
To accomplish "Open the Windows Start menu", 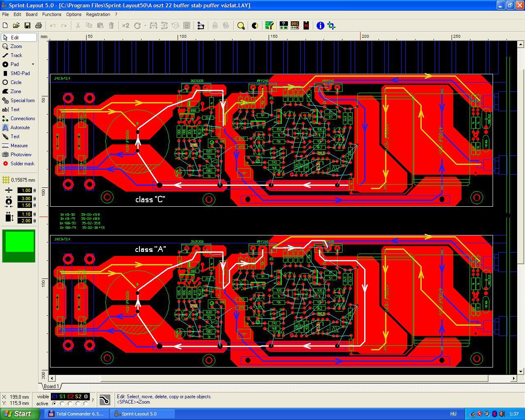I will 20,414.
